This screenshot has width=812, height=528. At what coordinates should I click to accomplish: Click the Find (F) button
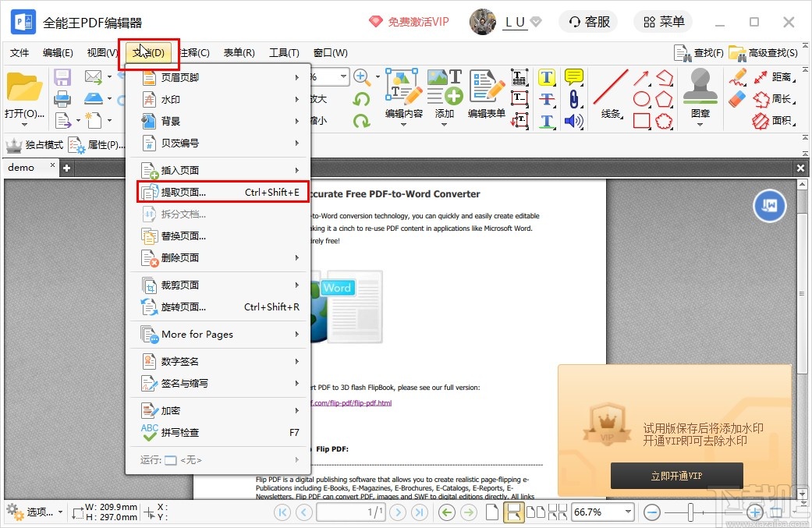[699, 53]
